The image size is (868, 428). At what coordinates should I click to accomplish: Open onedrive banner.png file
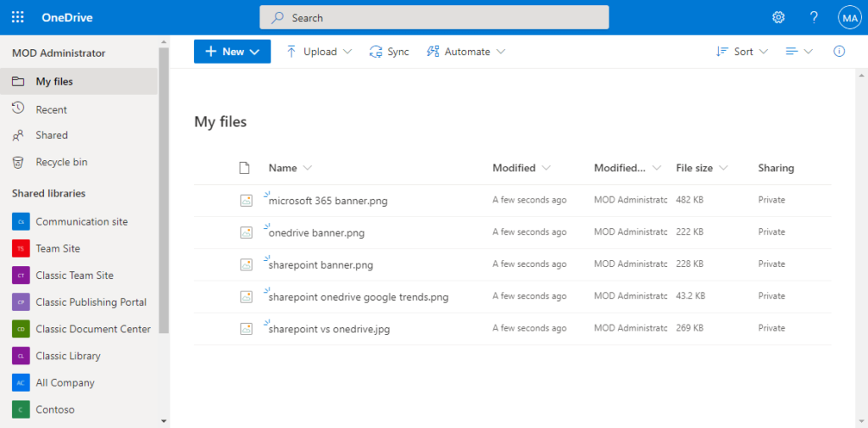(317, 233)
